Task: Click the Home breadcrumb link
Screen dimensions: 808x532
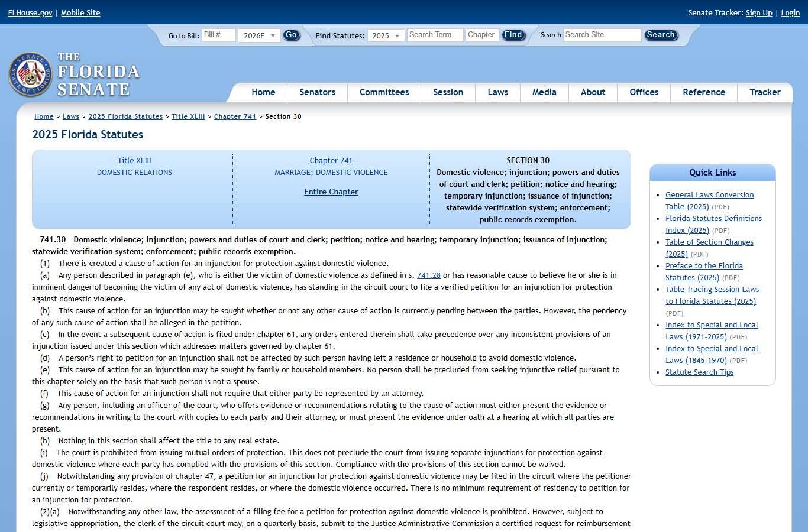Action: click(44, 116)
